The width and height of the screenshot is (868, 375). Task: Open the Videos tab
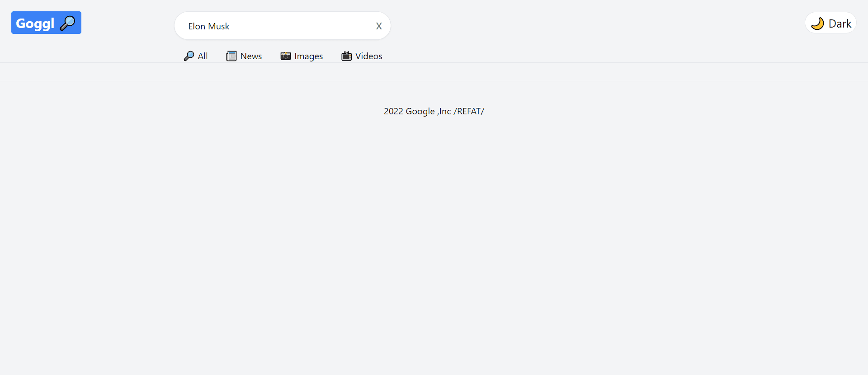coord(362,56)
